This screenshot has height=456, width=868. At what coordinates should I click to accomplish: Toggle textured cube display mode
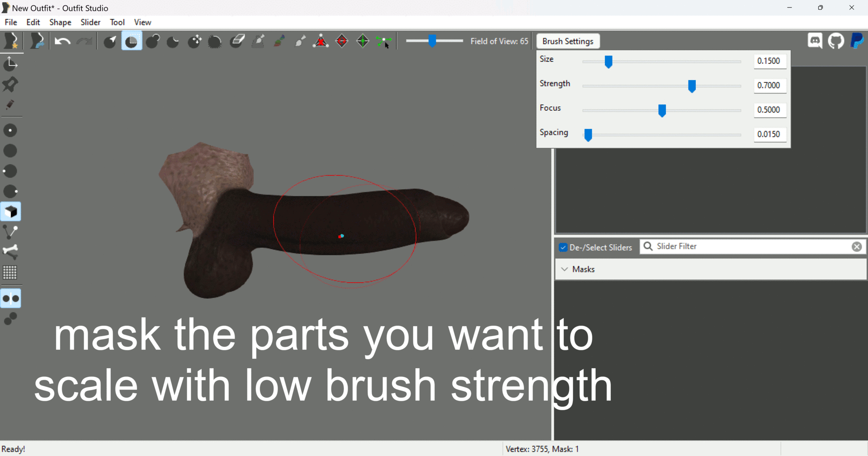pos(11,212)
